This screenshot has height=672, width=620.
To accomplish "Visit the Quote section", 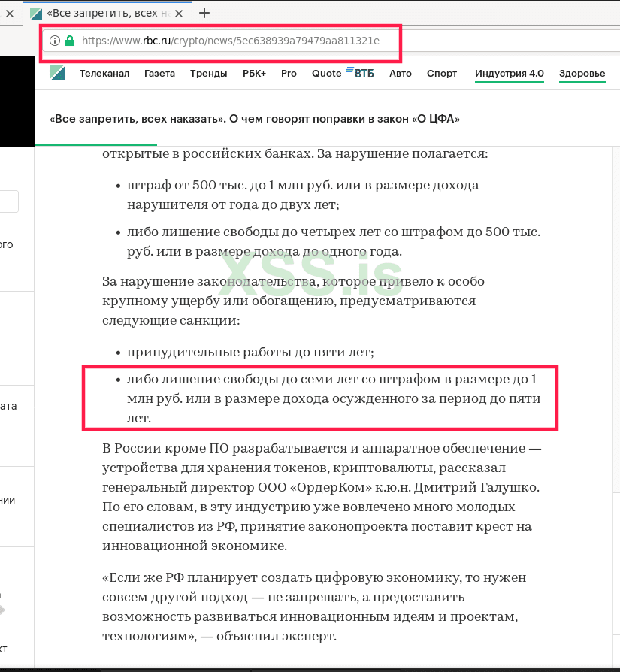I will click(x=326, y=73).
